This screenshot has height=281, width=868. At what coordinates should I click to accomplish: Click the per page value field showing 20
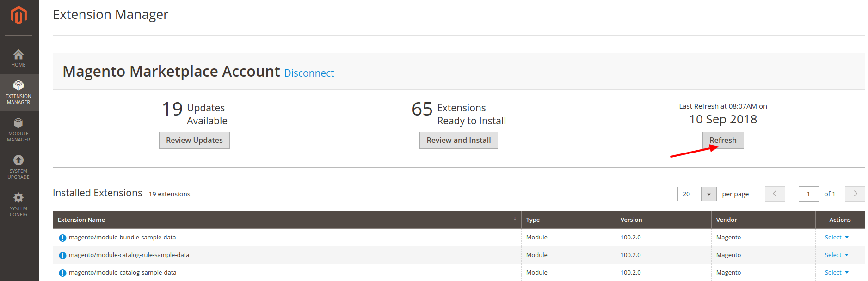[689, 194]
